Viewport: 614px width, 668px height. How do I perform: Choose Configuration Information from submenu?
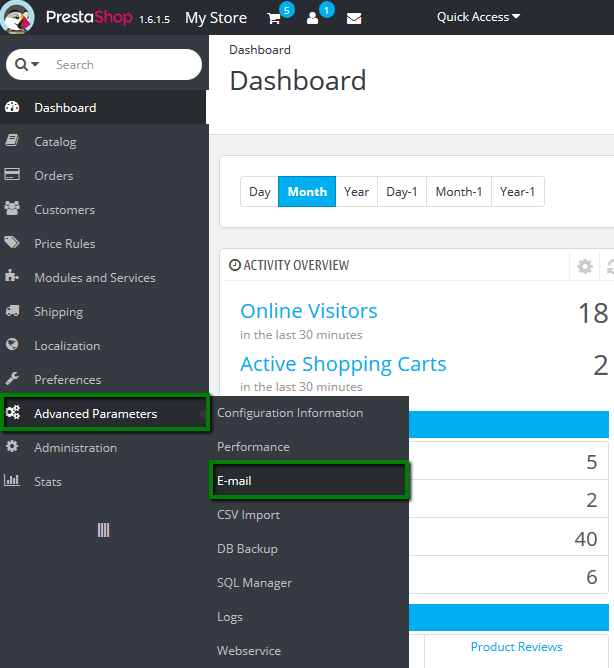point(309,413)
